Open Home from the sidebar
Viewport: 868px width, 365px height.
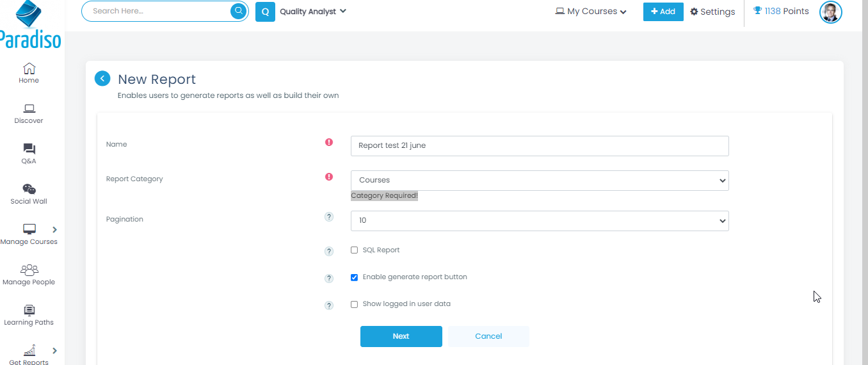point(29,73)
